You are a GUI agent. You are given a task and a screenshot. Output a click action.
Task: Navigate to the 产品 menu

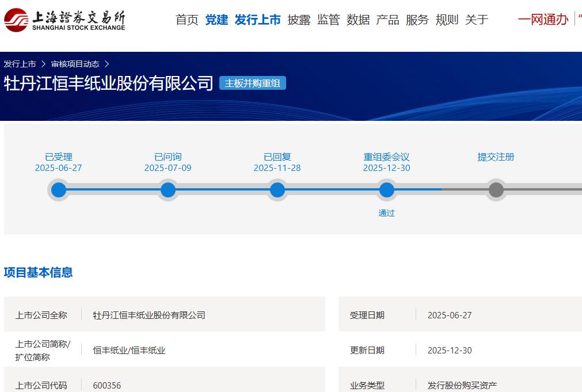[x=387, y=20]
